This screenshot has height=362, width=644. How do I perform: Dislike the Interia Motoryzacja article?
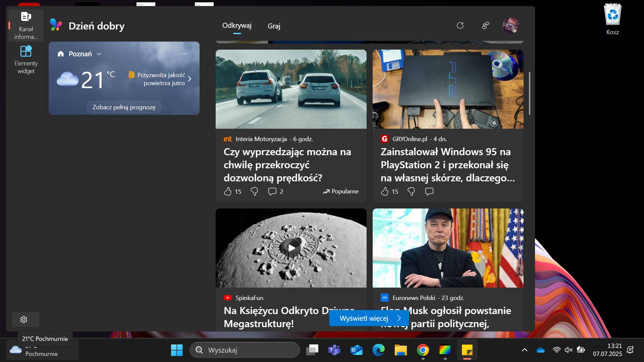254,191
